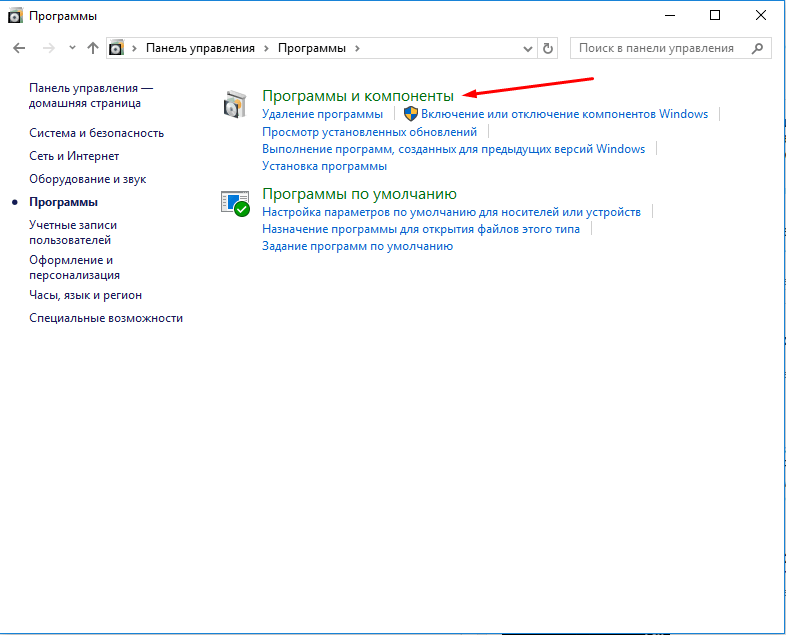Click the window title bar icon
The image size is (786, 635).
(x=16, y=16)
